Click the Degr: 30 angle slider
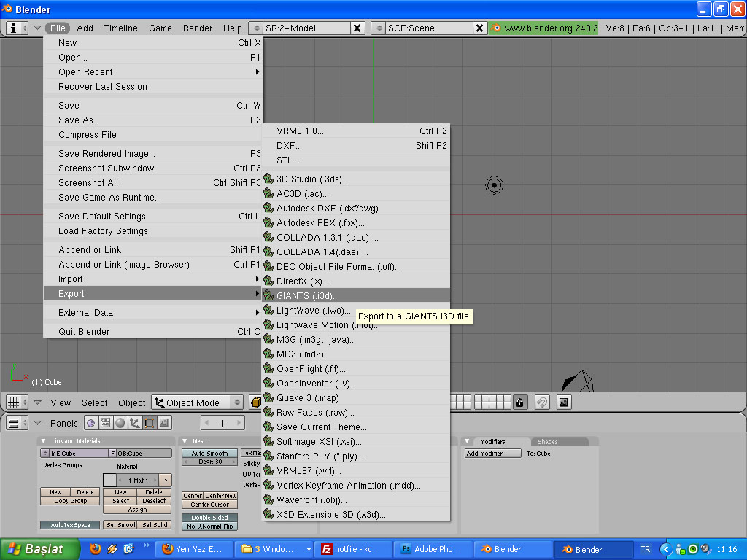The width and height of the screenshot is (747, 560). [210, 462]
